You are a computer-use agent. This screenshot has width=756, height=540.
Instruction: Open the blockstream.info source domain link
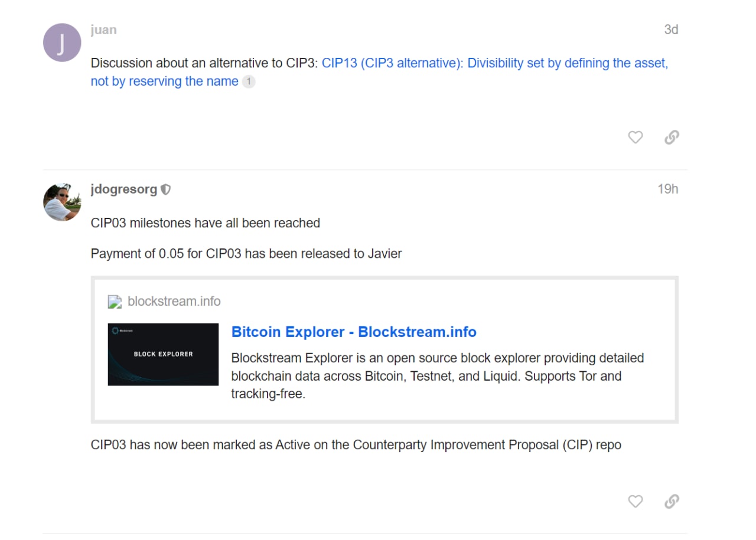pyautogui.click(x=174, y=302)
